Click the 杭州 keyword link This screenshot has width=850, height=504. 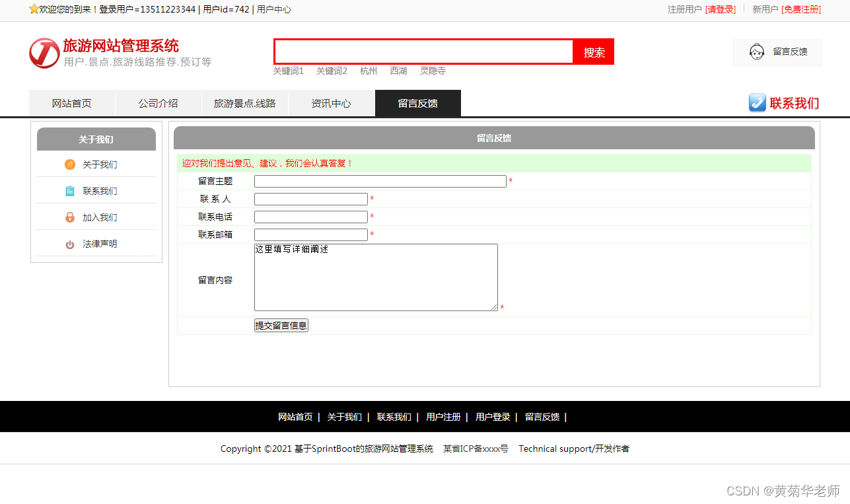point(369,71)
